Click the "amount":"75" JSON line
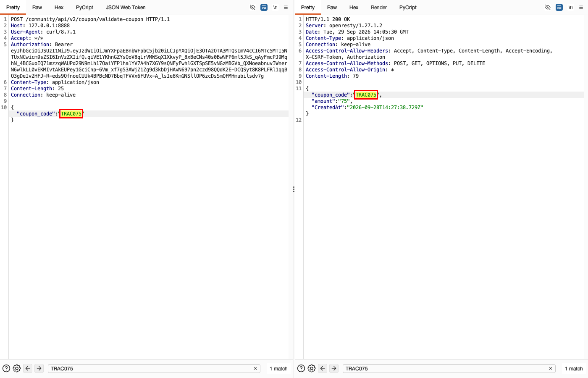The height and width of the screenshot is (378, 588). point(332,101)
